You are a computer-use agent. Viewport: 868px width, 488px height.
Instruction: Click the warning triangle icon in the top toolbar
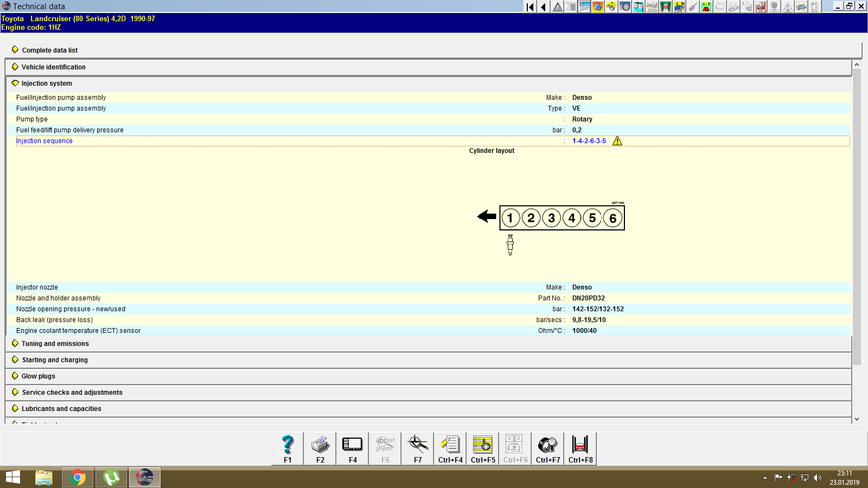click(557, 7)
